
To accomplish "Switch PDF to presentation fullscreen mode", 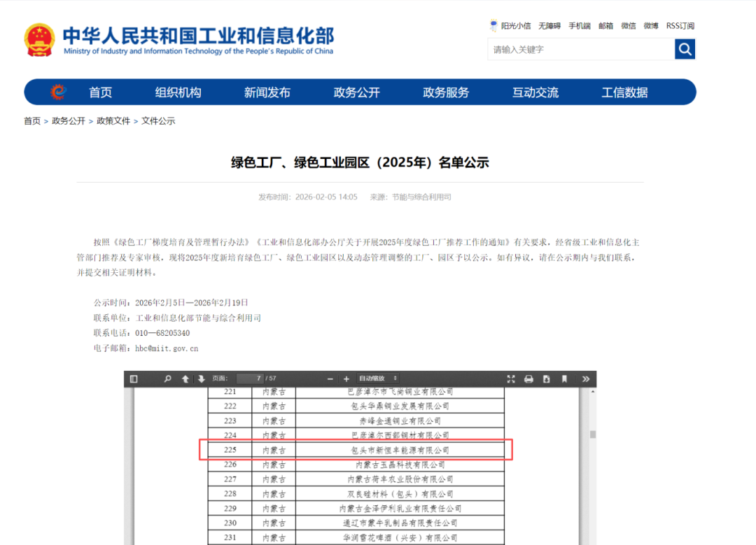I will 511,379.
